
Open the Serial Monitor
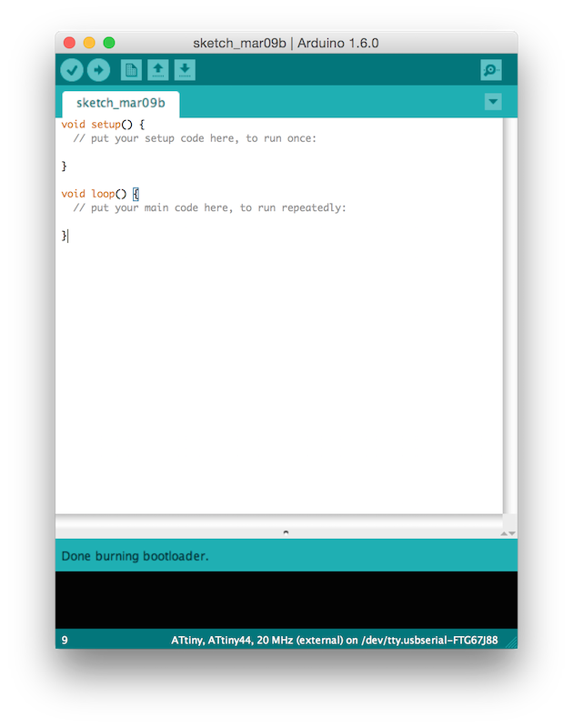tap(491, 70)
